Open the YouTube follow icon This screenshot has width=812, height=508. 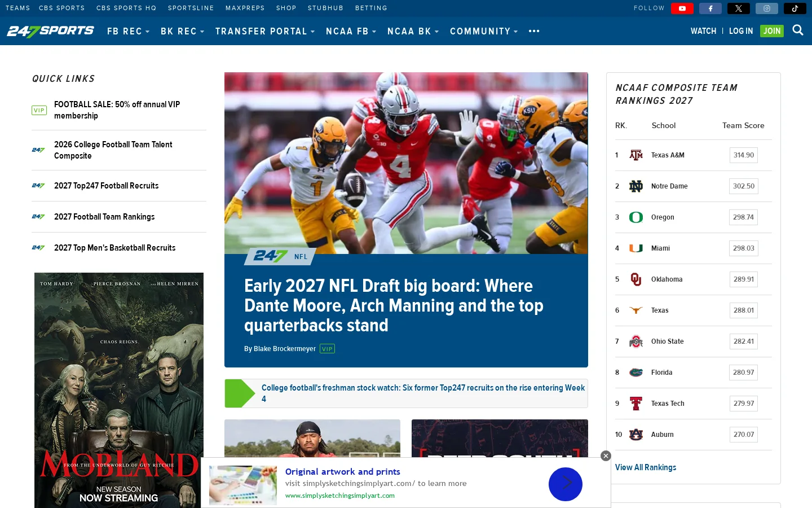(682, 8)
